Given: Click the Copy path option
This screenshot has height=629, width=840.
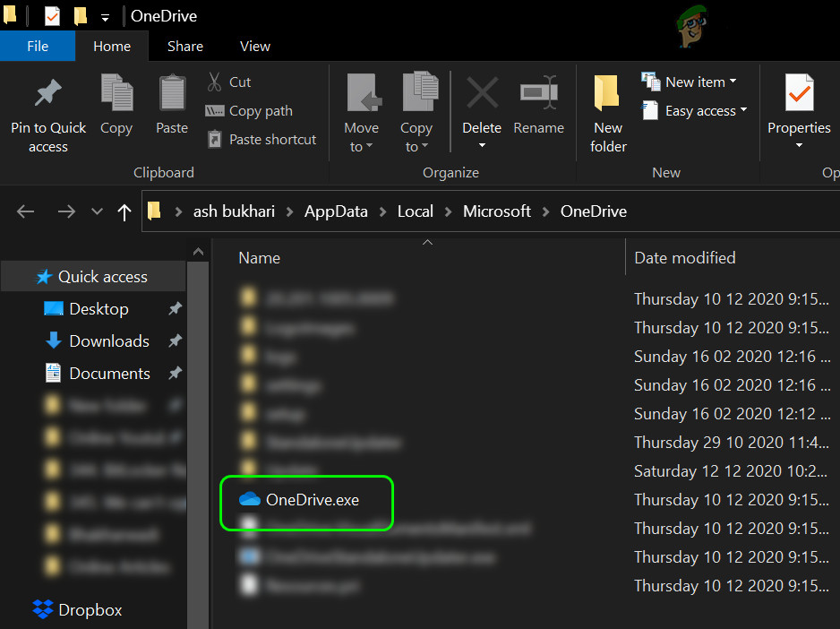Looking at the screenshot, I should [249, 110].
